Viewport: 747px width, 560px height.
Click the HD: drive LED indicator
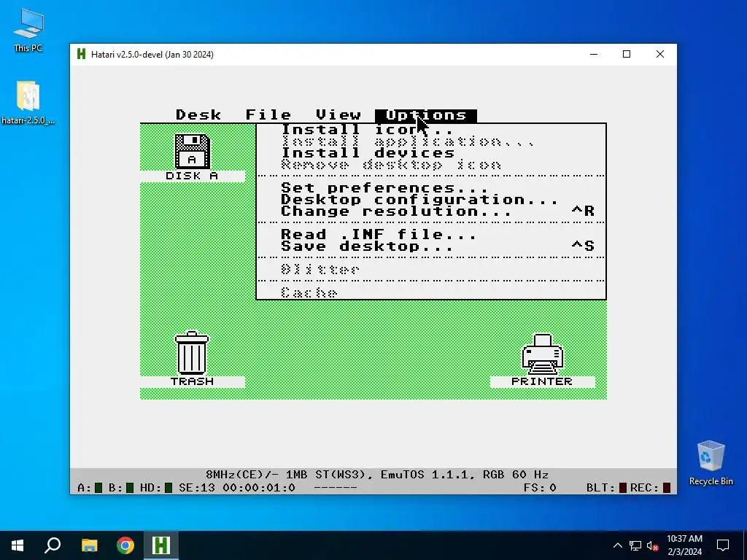coord(169,488)
